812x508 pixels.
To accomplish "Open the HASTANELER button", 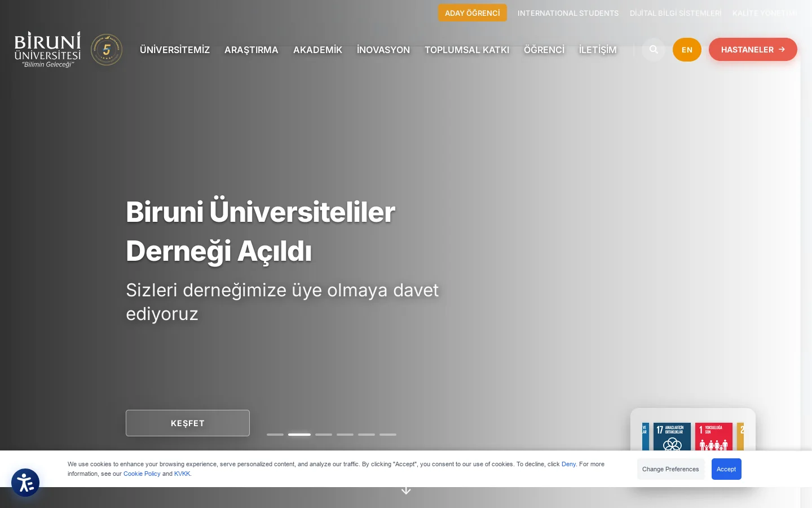I will (753, 50).
